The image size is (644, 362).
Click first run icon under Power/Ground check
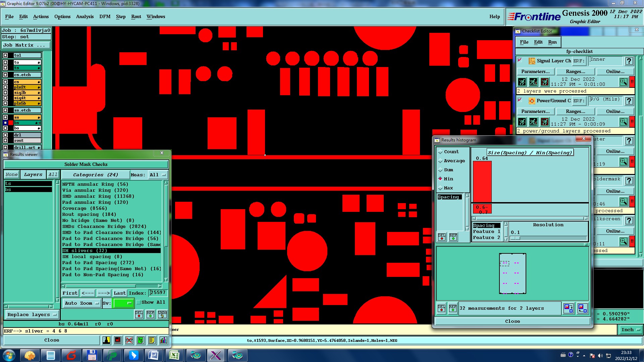click(522, 122)
